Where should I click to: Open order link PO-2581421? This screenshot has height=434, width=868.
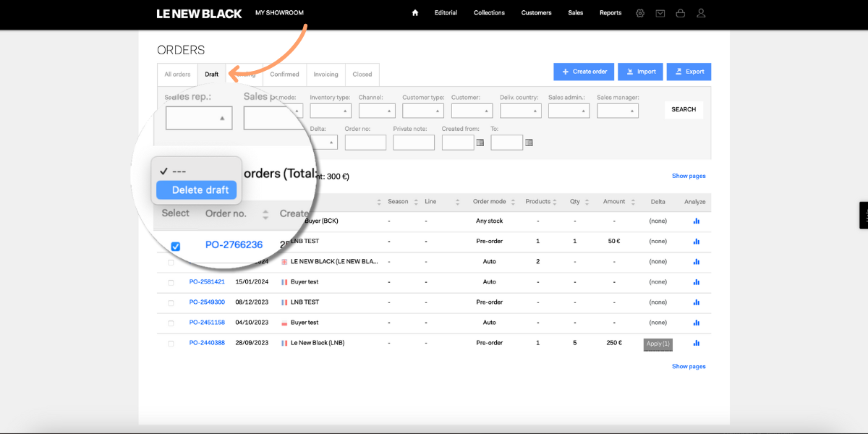(x=207, y=282)
